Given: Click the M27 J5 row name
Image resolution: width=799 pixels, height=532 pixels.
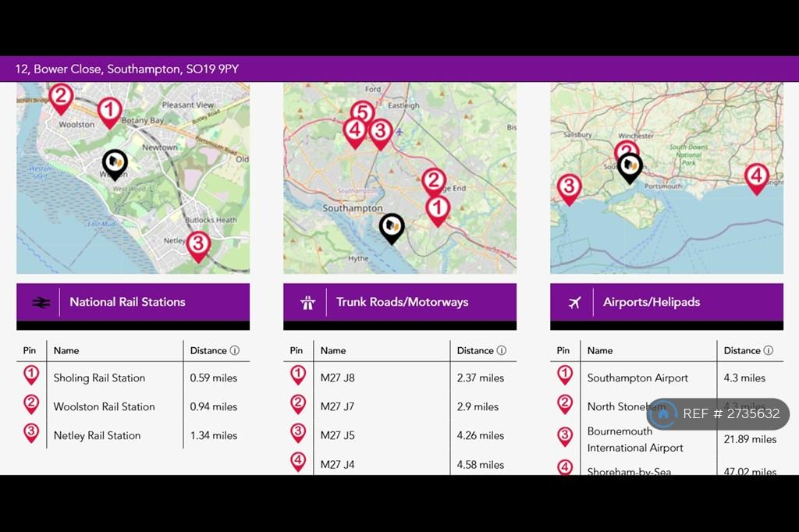Looking at the screenshot, I should (337, 436).
